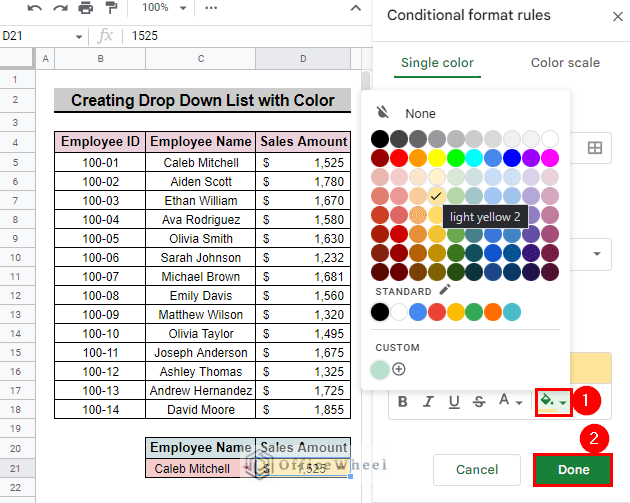Click the sales amount cell 1,232
The width and height of the screenshot is (630, 503).
[x=303, y=258]
